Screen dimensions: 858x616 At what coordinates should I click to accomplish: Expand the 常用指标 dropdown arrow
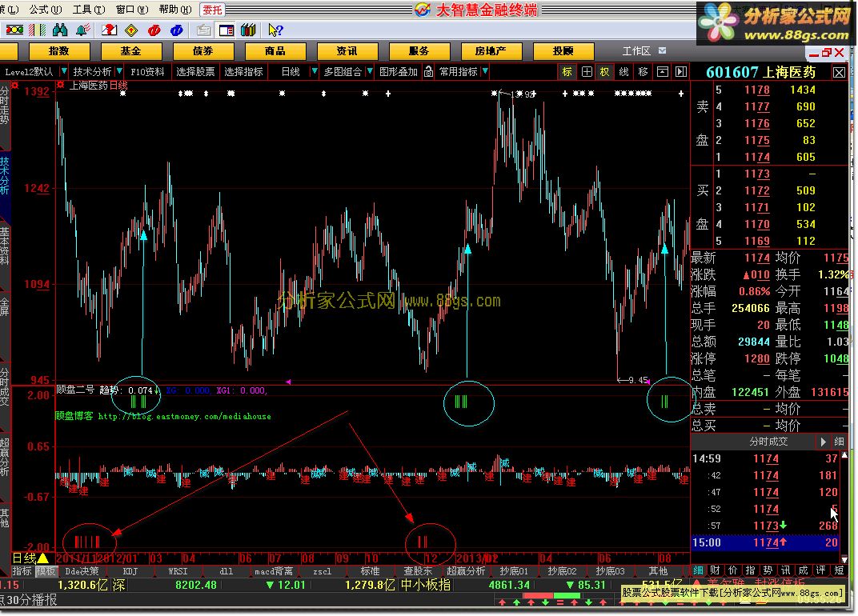click(485, 72)
